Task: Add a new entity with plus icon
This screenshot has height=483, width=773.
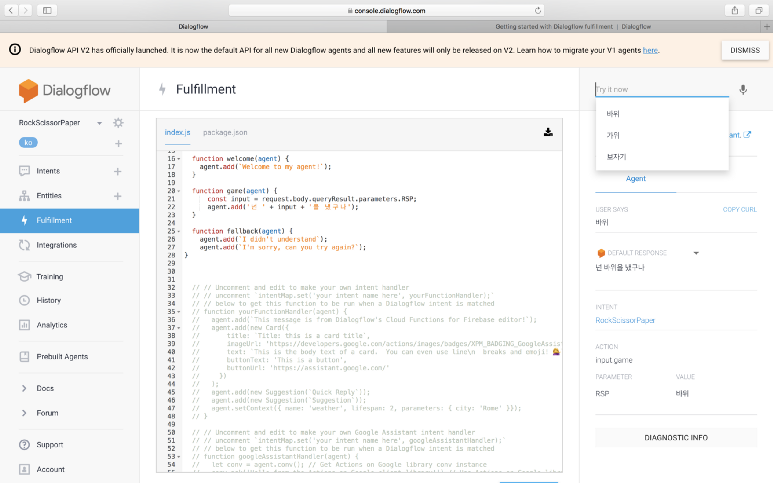Action: point(118,196)
